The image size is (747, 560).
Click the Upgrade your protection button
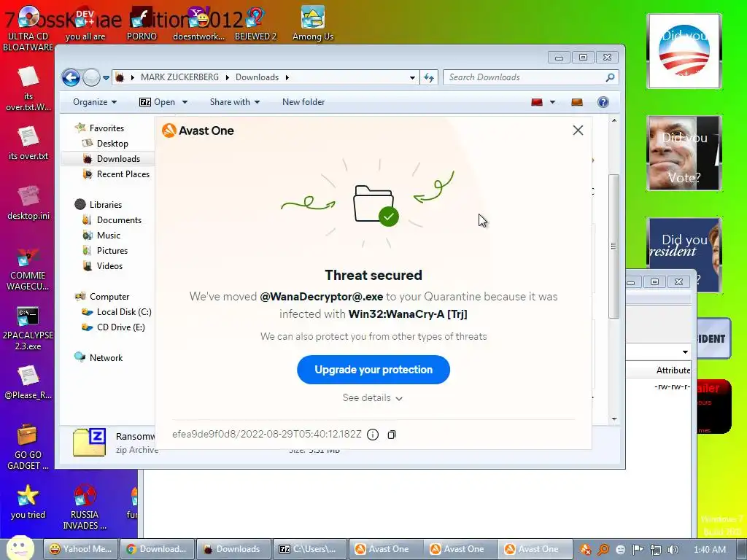pyautogui.click(x=373, y=370)
